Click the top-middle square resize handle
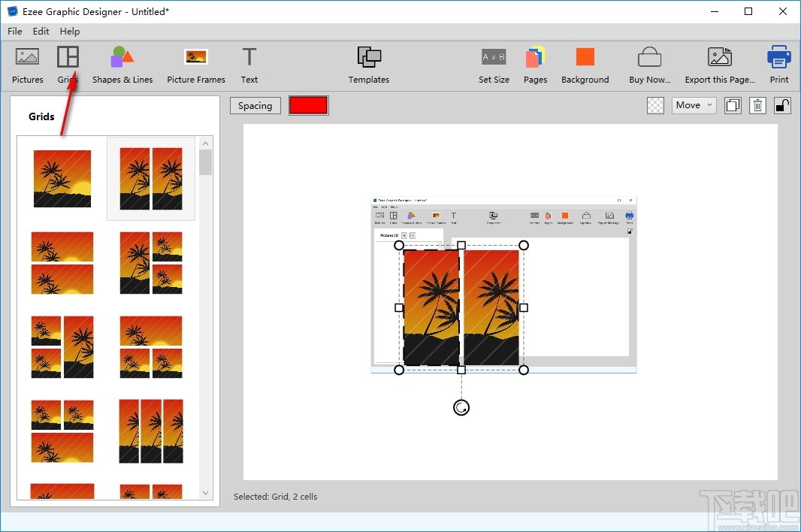The height and width of the screenshot is (532, 801). (461, 245)
